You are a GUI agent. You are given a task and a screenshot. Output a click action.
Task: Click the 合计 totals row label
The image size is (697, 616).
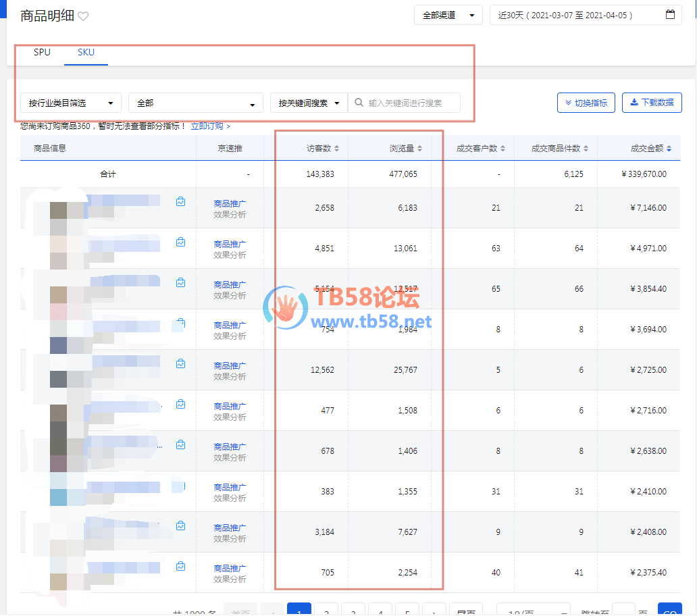(108, 174)
